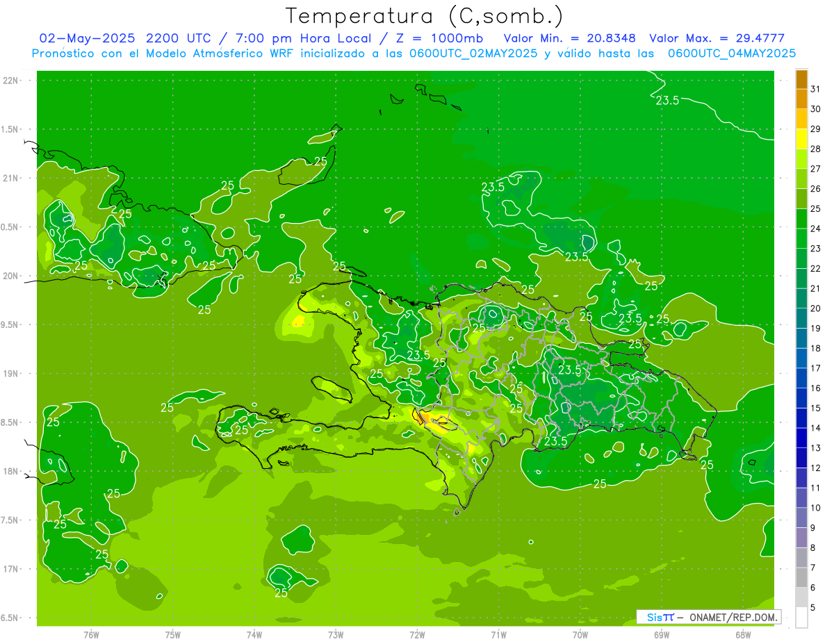Click the color scale label 13
The height and width of the screenshot is (644, 834).
click(x=815, y=448)
